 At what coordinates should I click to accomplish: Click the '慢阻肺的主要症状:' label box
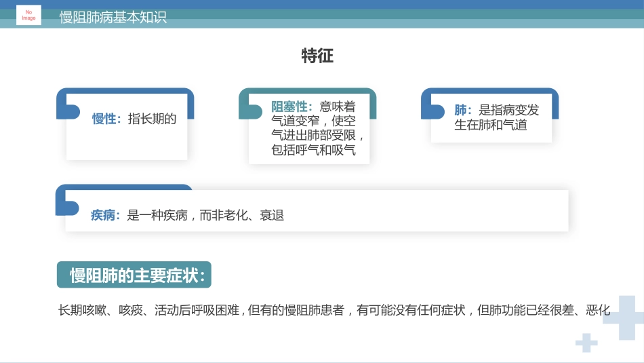(x=134, y=275)
